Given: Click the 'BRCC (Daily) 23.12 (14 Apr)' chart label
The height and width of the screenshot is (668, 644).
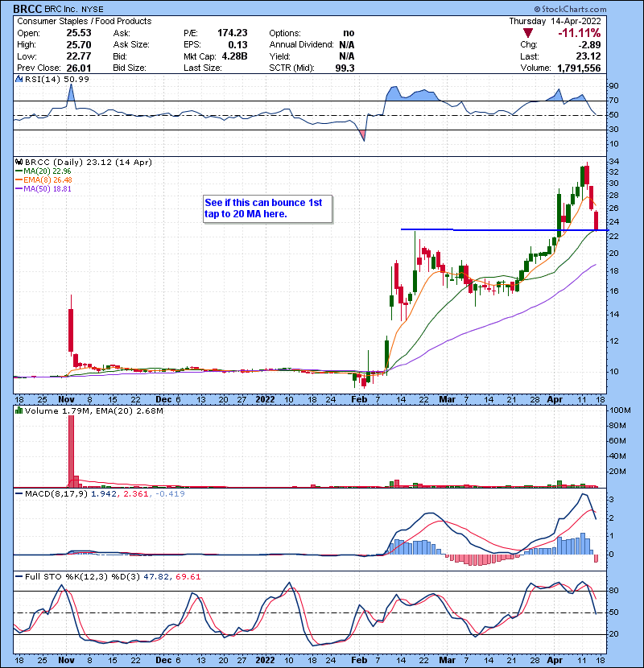Looking at the screenshot, I should click(89, 162).
